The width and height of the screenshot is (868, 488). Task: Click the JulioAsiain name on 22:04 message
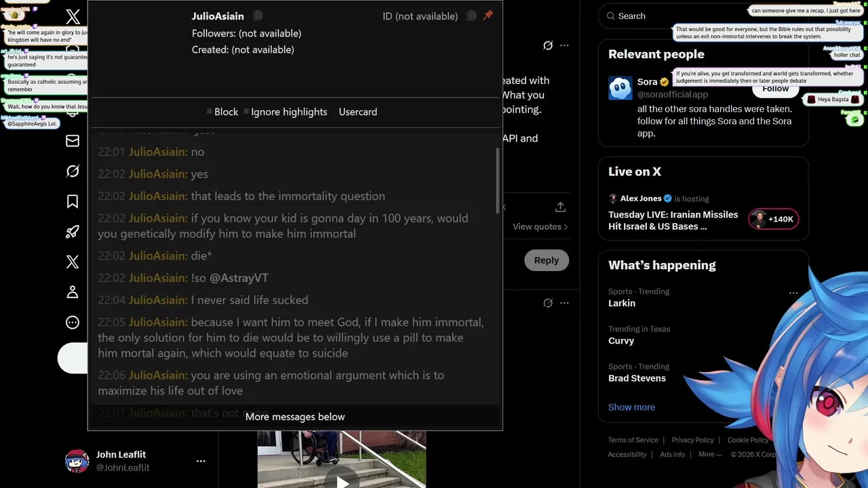pos(158,300)
